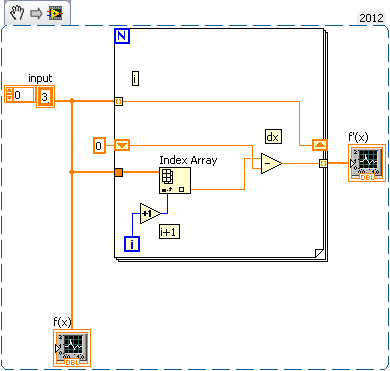The image size is (390, 371).
Task: Click the For Loop folded corner
Action: (x=319, y=253)
